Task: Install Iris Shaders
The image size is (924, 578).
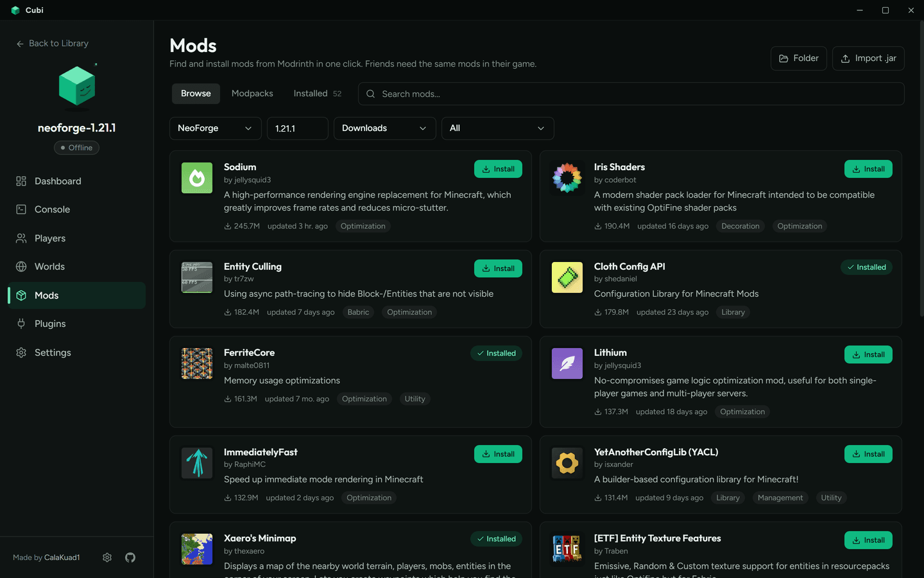Action: (x=868, y=169)
